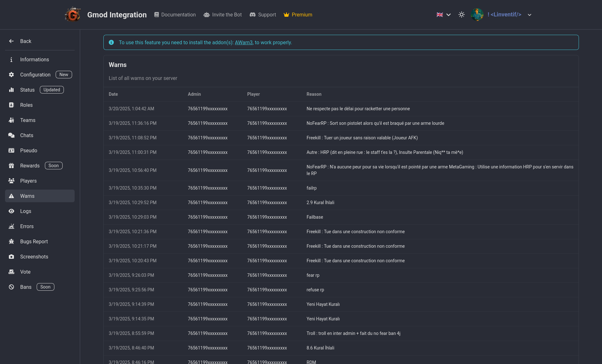Click Invite the Bot in header
The height and width of the screenshot is (364, 602).
coord(223,15)
